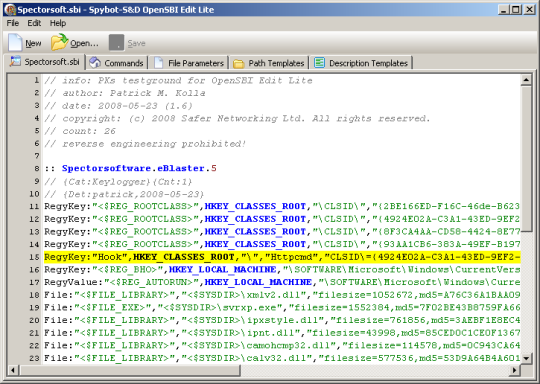
Task: Click HKEY_LOCAL_MACHINE on line 16
Action: pyautogui.click(x=222, y=269)
